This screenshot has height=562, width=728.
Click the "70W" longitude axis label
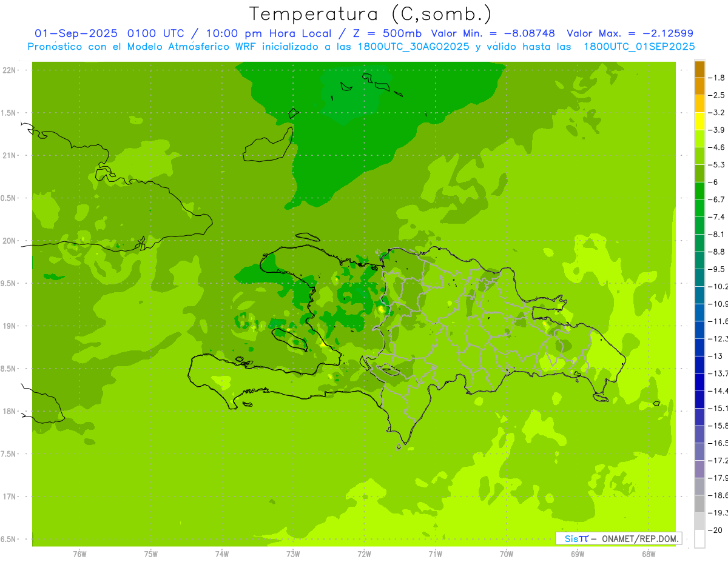tap(507, 555)
